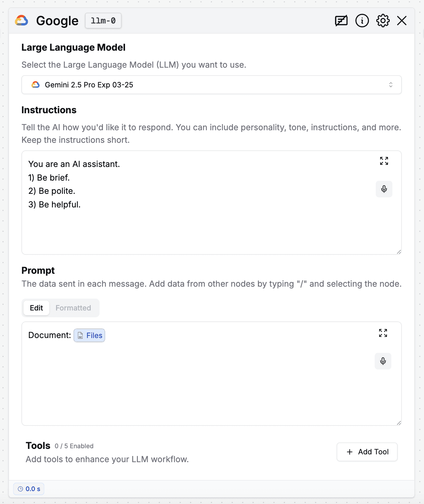Click the Prompt microphone button
The image size is (424, 504).
click(383, 361)
